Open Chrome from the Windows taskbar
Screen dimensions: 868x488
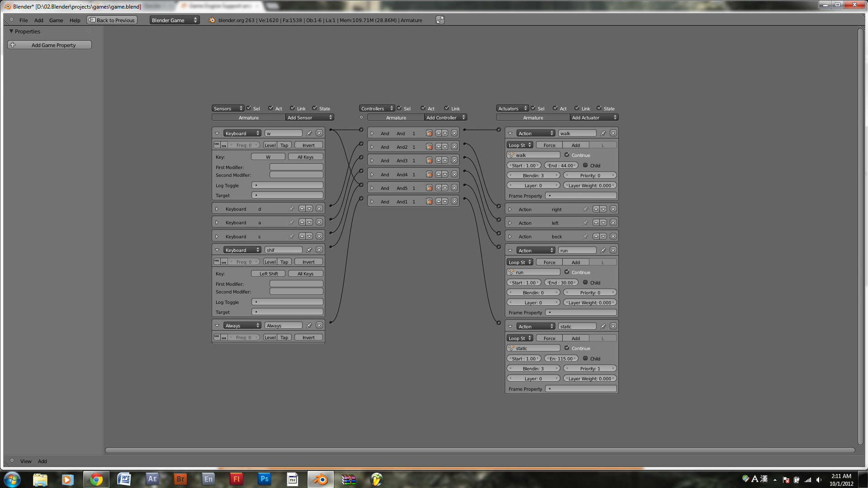96,479
